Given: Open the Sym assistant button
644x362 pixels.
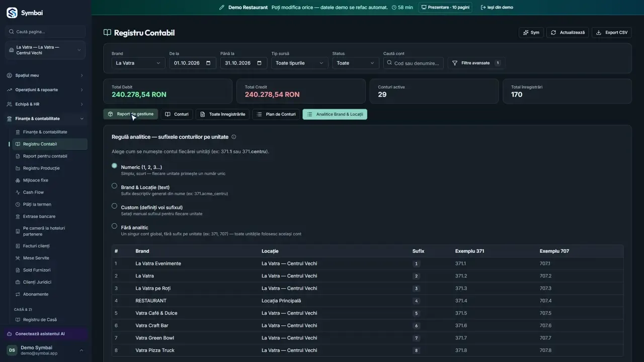Looking at the screenshot, I should point(531,33).
